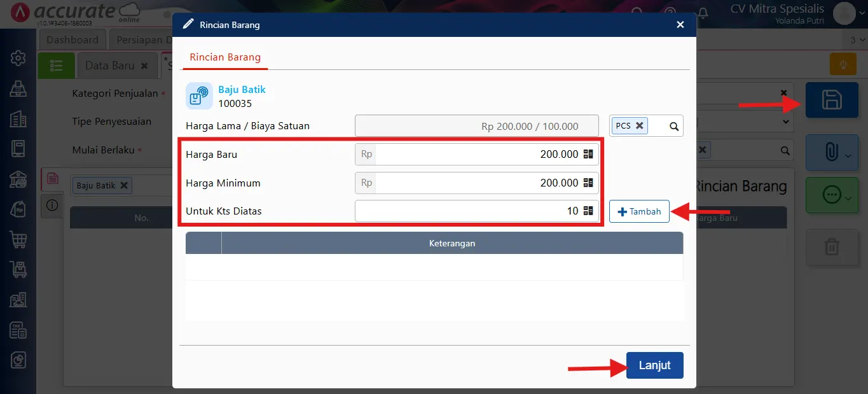Click the blue floppy disk save button
The width and height of the screenshot is (868, 394).
pos(832,100)
